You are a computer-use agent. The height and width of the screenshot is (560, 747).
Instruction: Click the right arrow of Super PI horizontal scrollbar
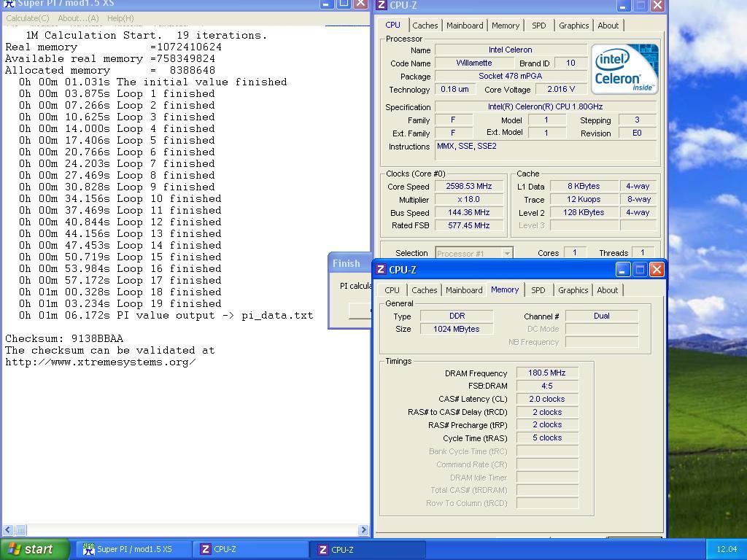coord(363,530)
